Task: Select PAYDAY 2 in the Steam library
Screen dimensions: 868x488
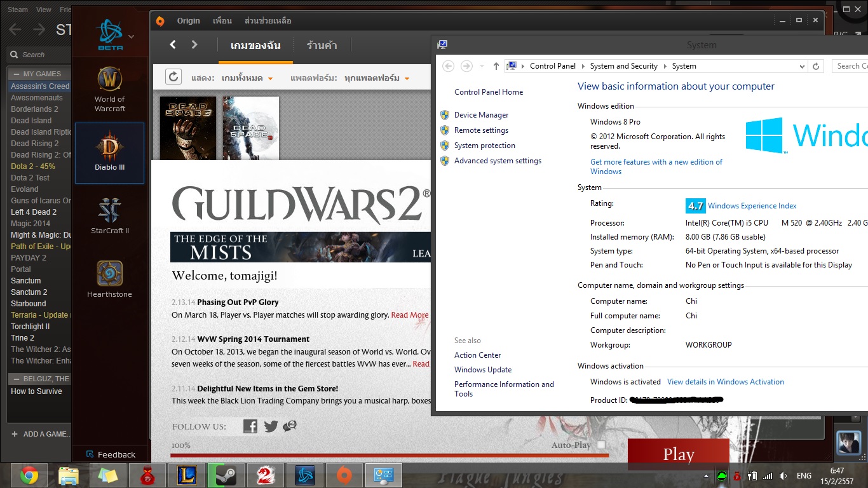Action: point(29,258)
